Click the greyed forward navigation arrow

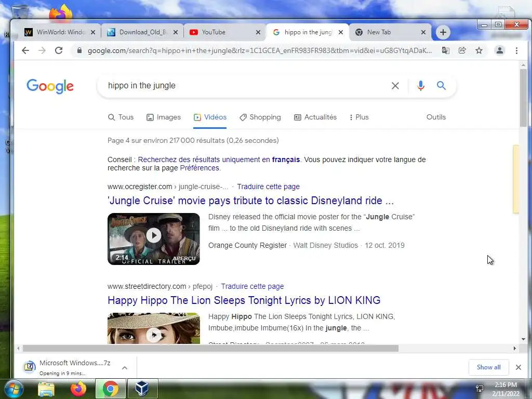(42, 50)
